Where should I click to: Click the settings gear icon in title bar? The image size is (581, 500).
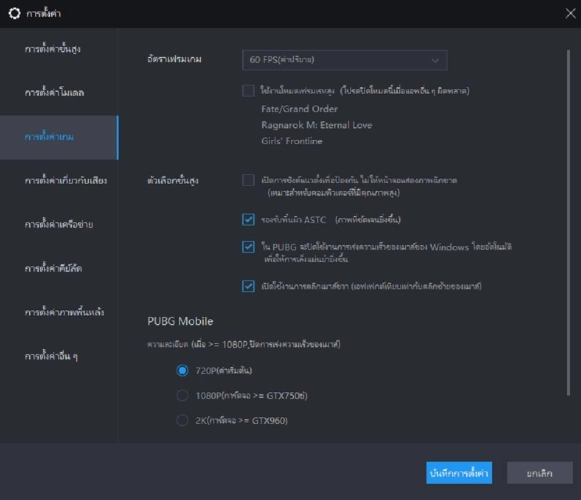point(14,13)
